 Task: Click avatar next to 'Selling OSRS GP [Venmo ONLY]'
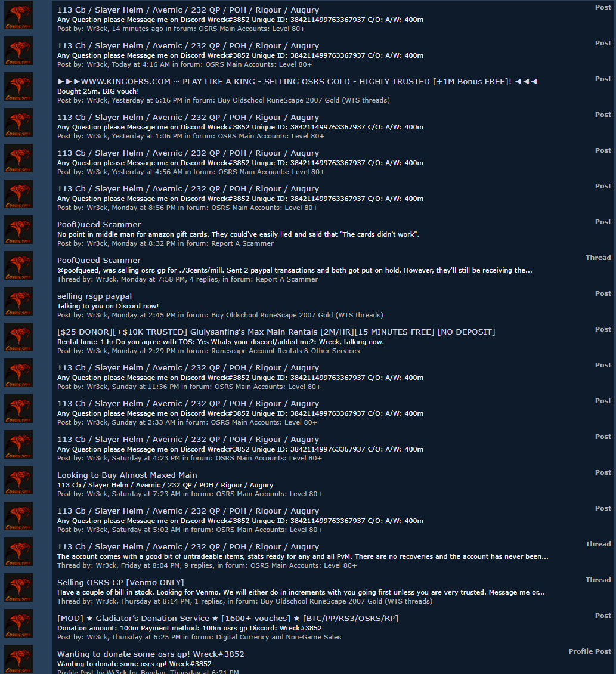coord(18,588)
